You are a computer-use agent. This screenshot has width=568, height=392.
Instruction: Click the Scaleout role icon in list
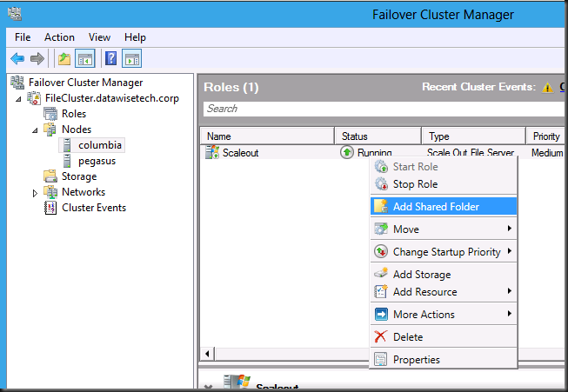click(212, 152)
